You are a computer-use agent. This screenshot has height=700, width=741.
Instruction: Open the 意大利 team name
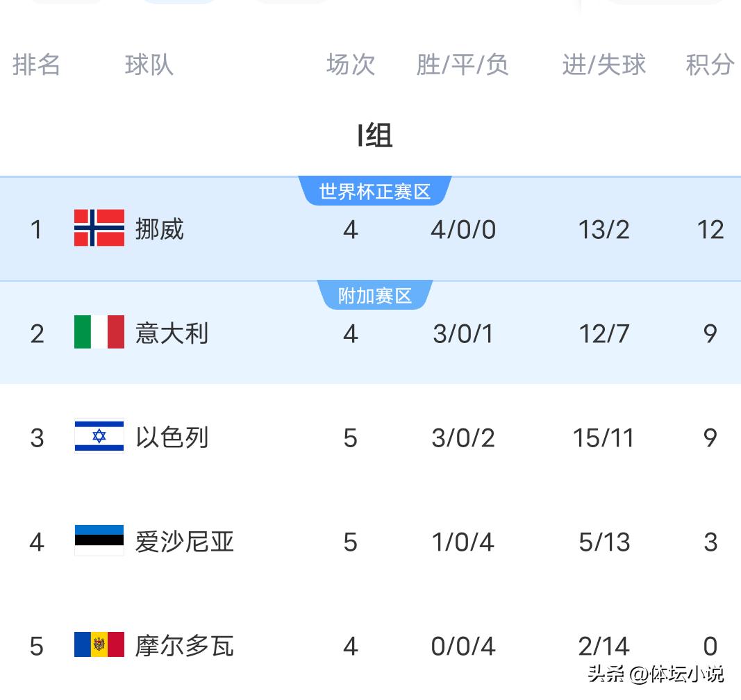pos(172,333)
